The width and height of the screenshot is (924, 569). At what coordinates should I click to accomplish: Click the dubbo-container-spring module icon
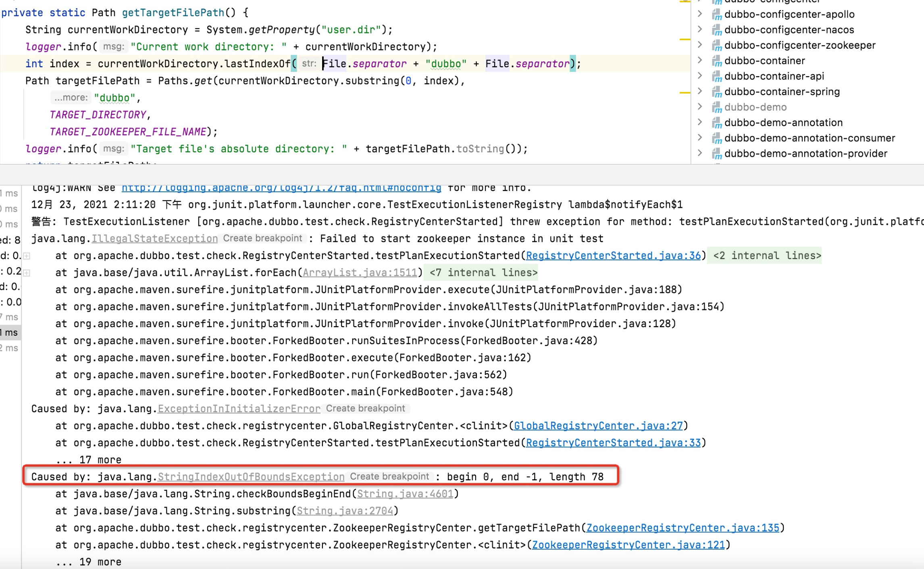(x=716, y=92)
